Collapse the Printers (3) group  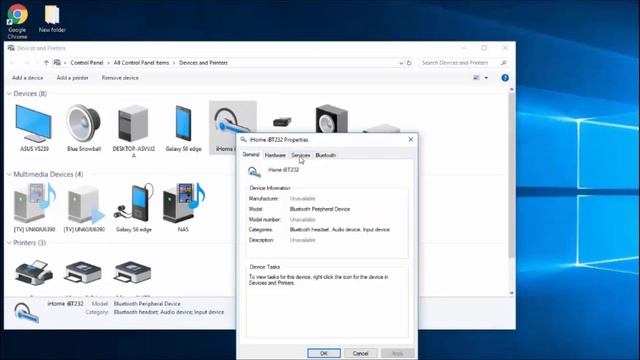click(x=9, y=243)
